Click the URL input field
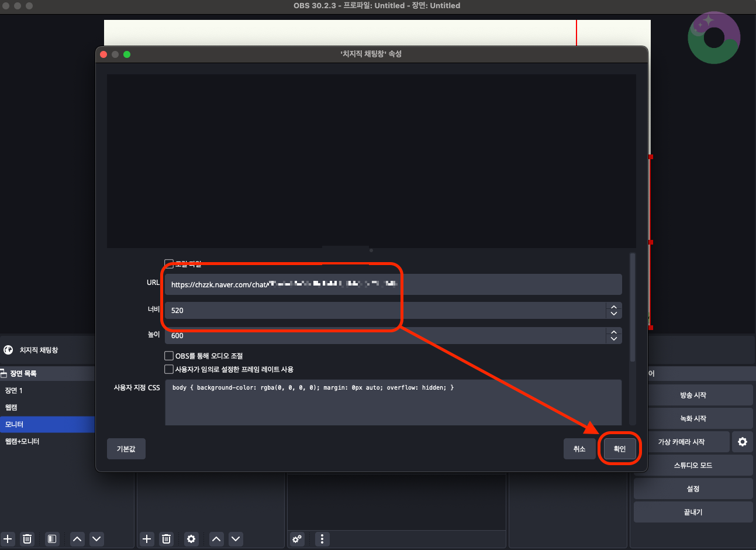This screenshot has width=756, height=550. pos(393,284)
